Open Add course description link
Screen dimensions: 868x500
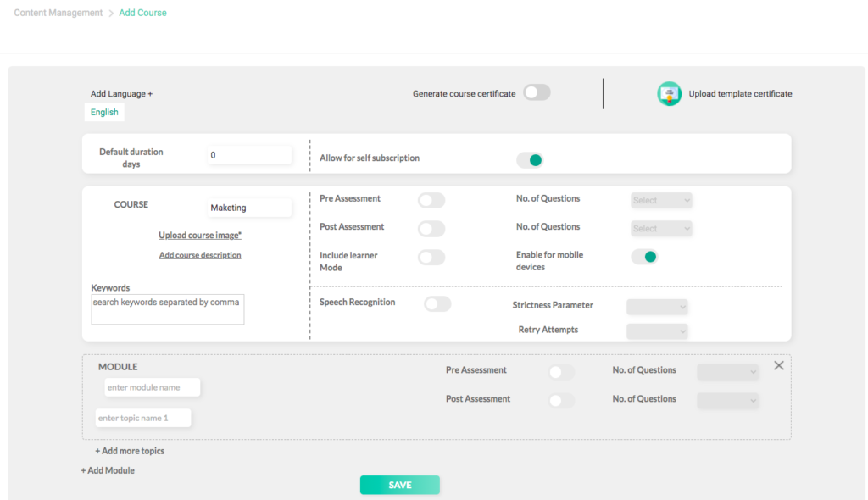point(200,255)
